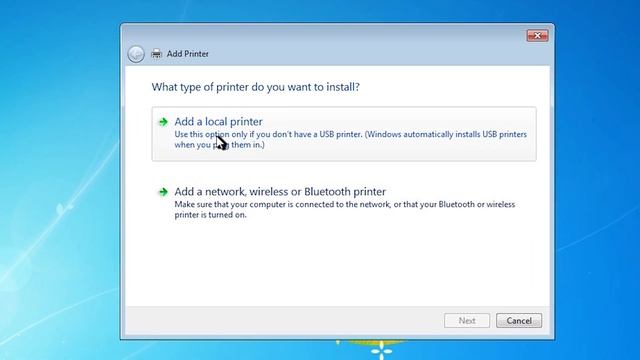Screen dimensions: 640x360
Task: Click the Add Printer title text
Action: click(x=187, y=54)
